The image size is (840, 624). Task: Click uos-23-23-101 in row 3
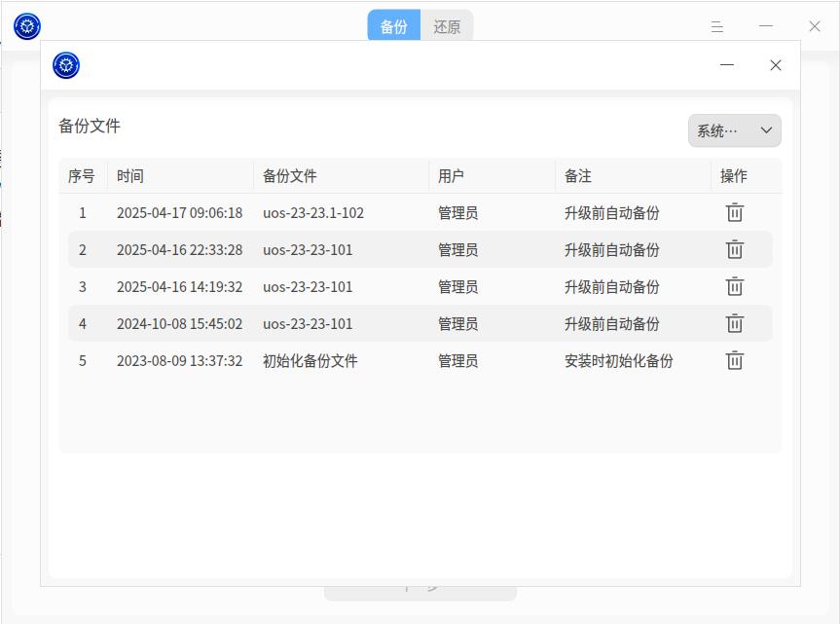308,286
